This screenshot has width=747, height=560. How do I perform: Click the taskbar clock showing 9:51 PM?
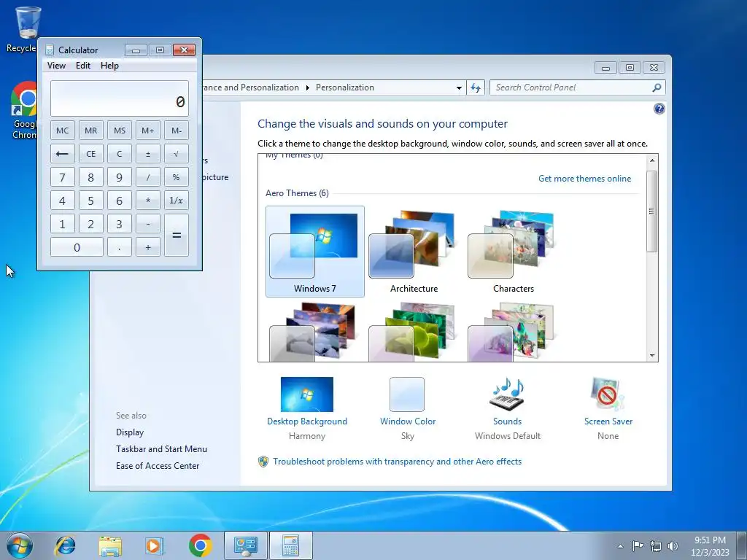pyautogui.click(x=710, y=545)
